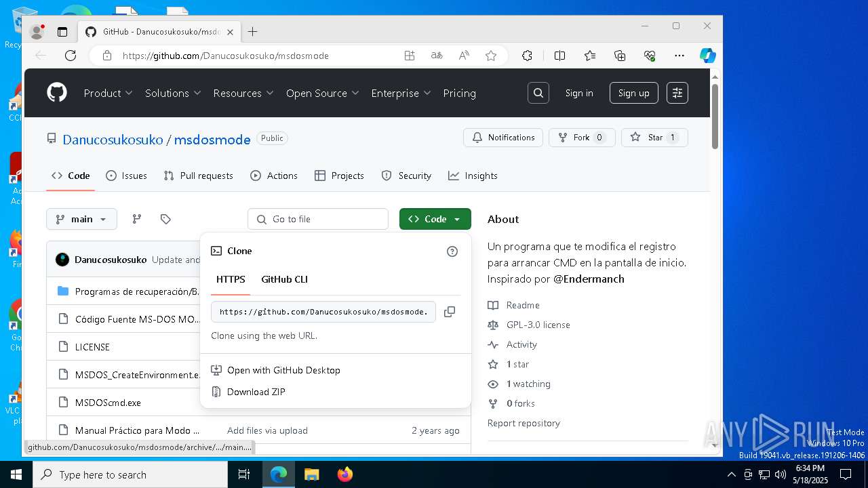Click translate icon in address bar
Viewport: 868px width, 488px height.
tap(437, 56)
